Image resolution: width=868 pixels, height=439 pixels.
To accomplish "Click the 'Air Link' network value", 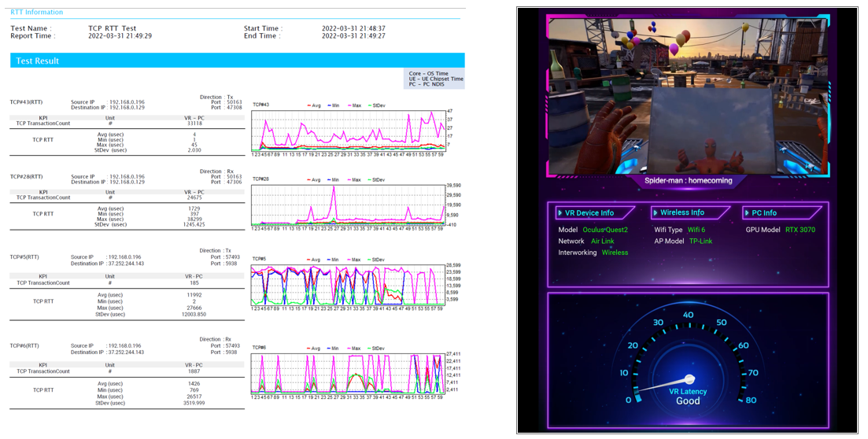I will (603, 242).
